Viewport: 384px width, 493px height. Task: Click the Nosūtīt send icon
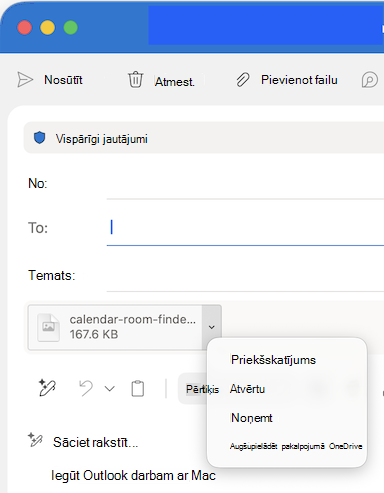25,80
